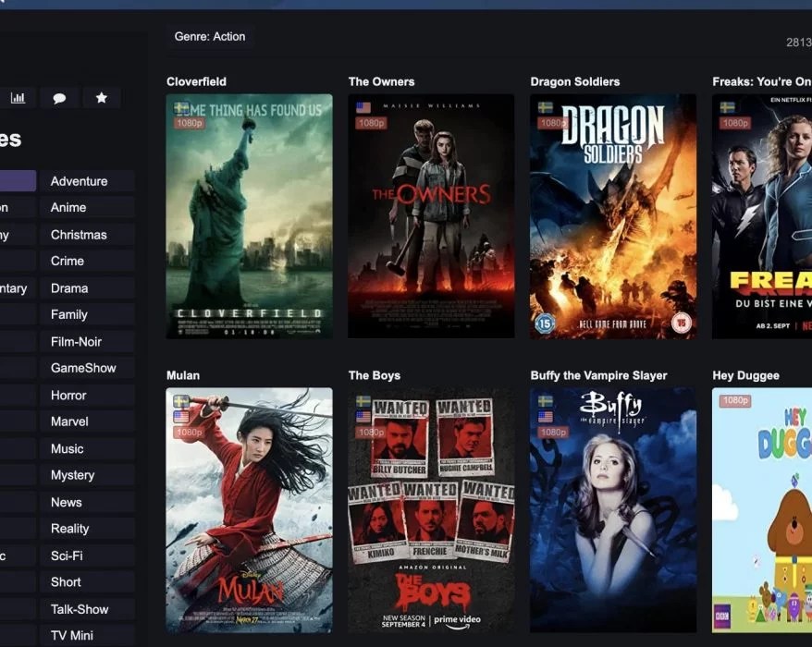
Task: Click the US flag on The Owners
Action: (x=363, y=107)
